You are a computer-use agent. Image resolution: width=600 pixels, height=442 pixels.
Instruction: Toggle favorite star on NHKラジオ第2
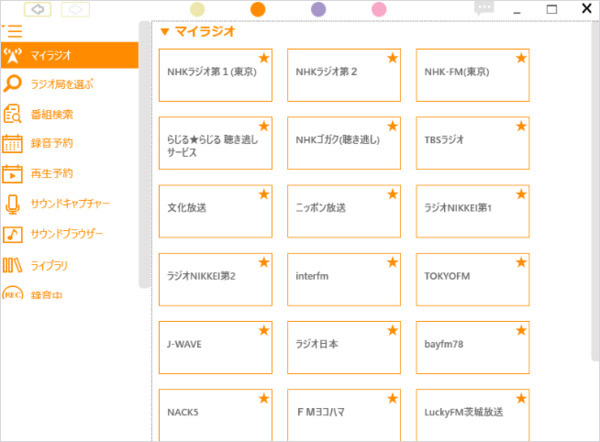click(393, 58)
